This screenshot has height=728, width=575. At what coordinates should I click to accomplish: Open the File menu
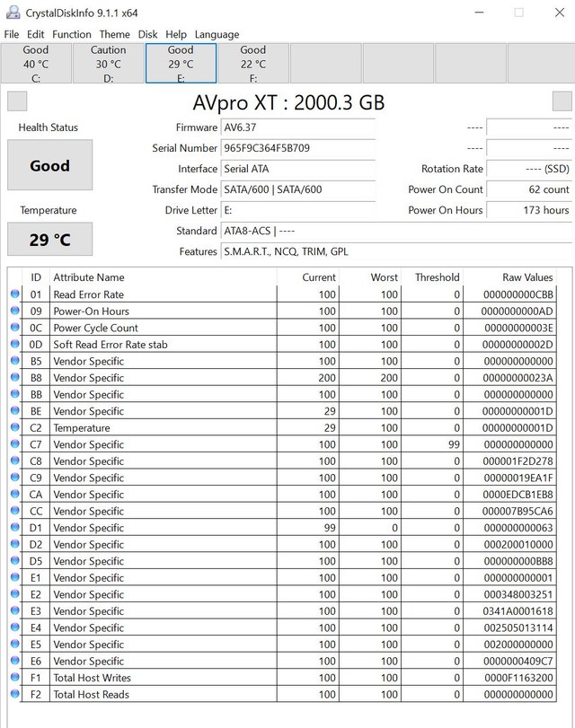12,34
